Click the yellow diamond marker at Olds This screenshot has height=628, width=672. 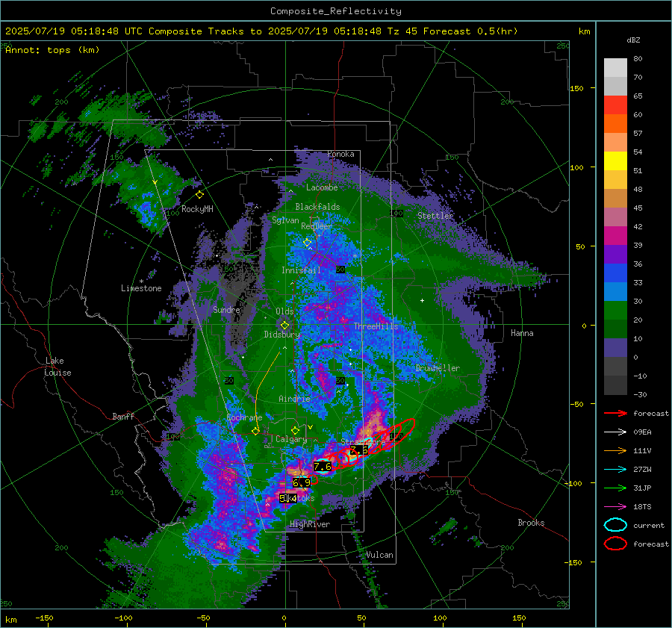pyautogui.click(x=284, y=326)
